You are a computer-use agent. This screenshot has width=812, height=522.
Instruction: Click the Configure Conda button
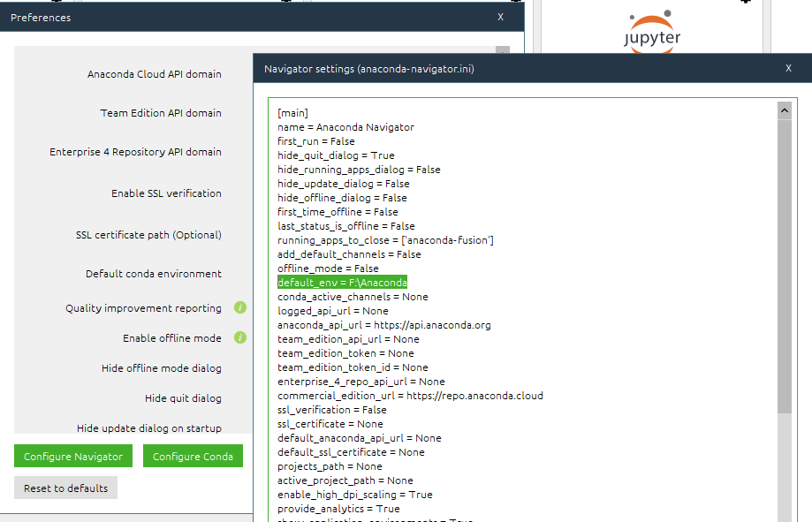193,456
